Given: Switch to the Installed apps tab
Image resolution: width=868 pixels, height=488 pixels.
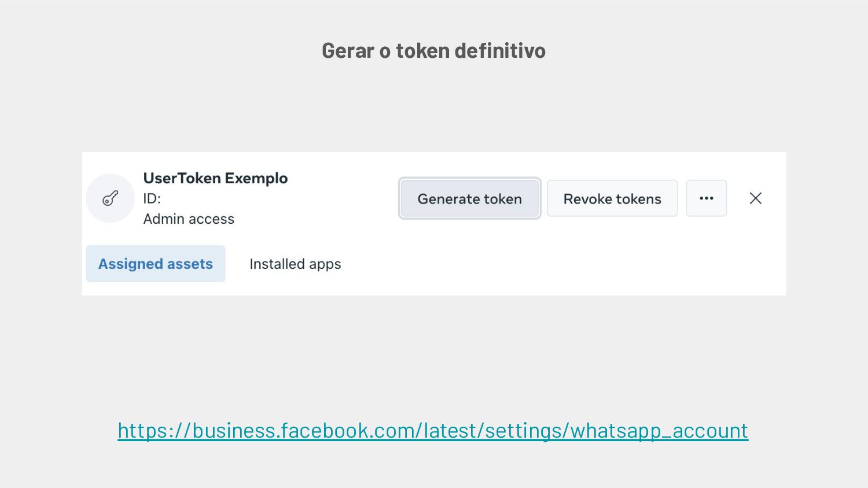Looking at the screenshot, I should pos(295,264).
